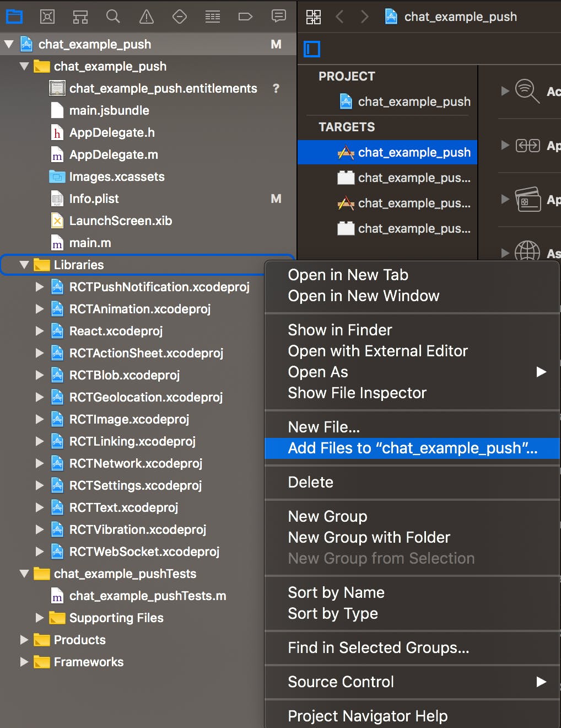This screenshot has width=561, height=728.
Task: Click "New File..." to create a file
Action: coord(323,426)
